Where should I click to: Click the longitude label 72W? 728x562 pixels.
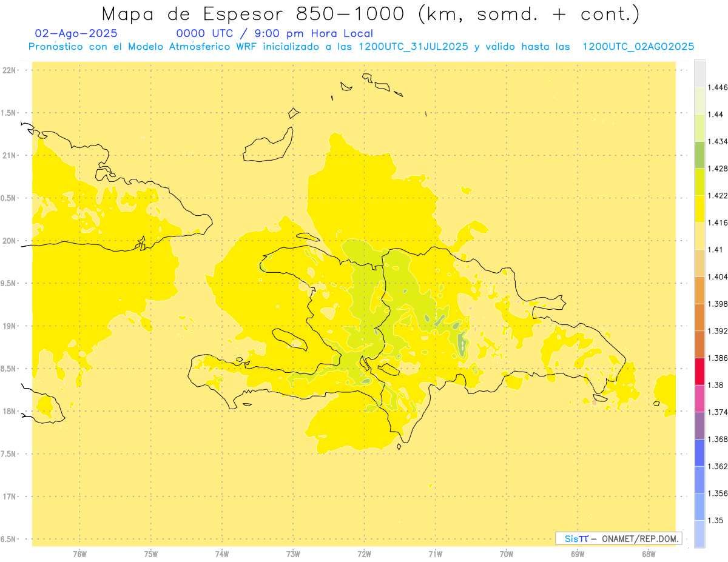tap(364, 554)
